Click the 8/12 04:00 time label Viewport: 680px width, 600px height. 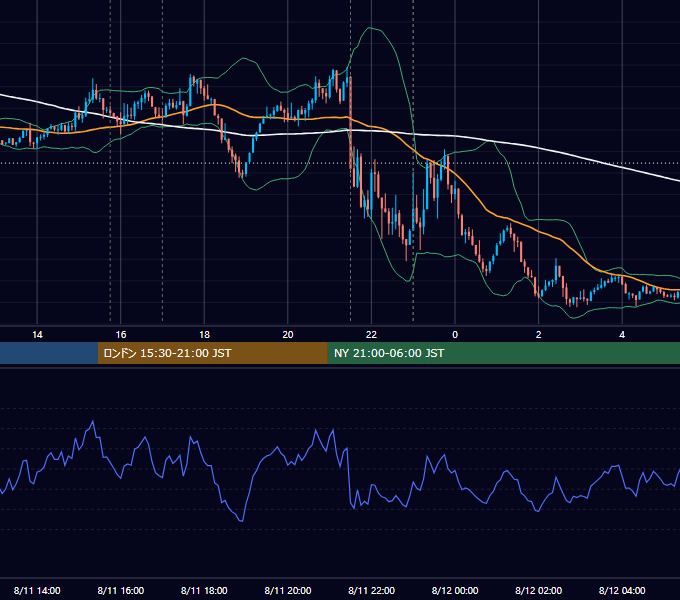coord(622,590)
